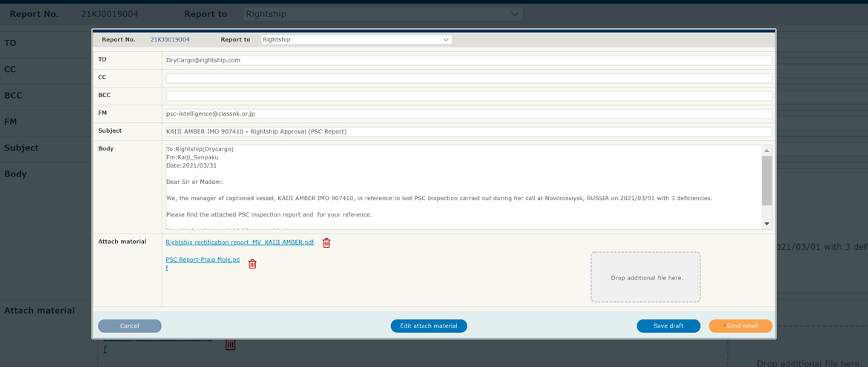This screenshot has width=868, height=367.
Task: Open the Report to dropdown in dialog
Action: tap(356, 40)
